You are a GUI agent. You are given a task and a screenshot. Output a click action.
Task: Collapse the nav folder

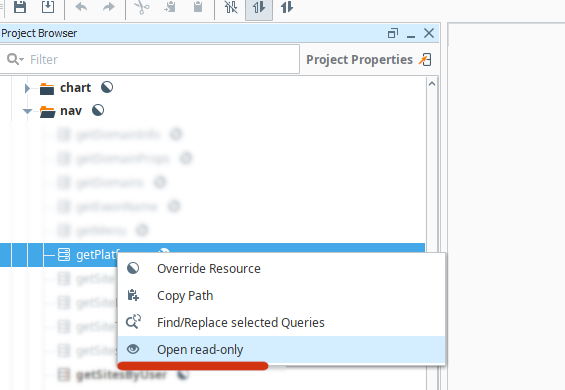click(x=27, y=111)
